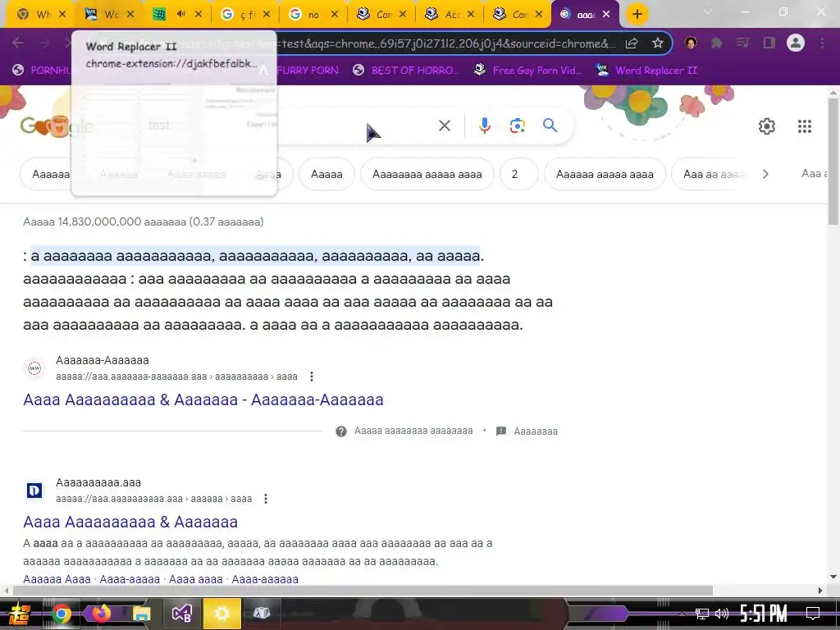Clear the Google search box with X
Viewport: 840px width, 630px height.
(x=444, y=126)
